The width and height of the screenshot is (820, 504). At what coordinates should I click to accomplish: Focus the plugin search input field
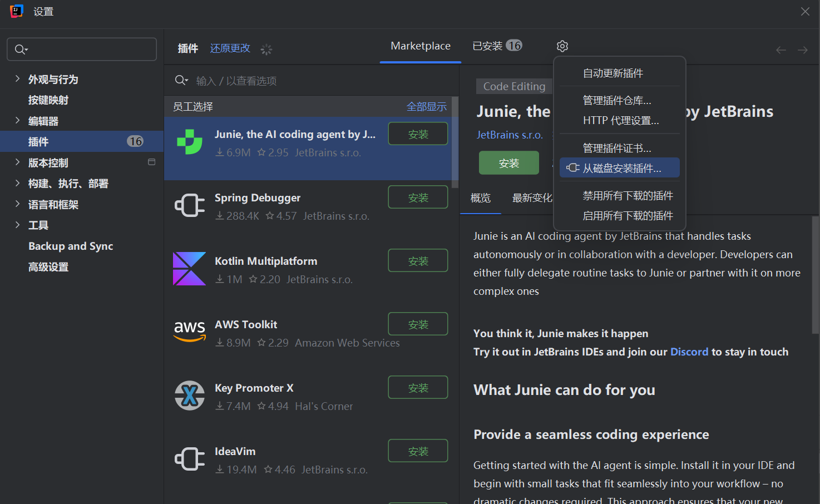(x=312, y=81)
